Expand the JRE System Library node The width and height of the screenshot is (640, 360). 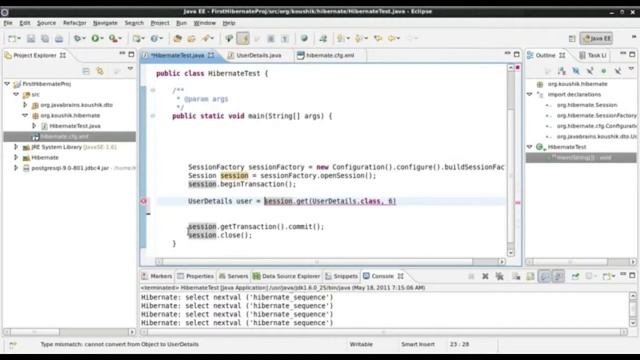(x=16, y=147)
